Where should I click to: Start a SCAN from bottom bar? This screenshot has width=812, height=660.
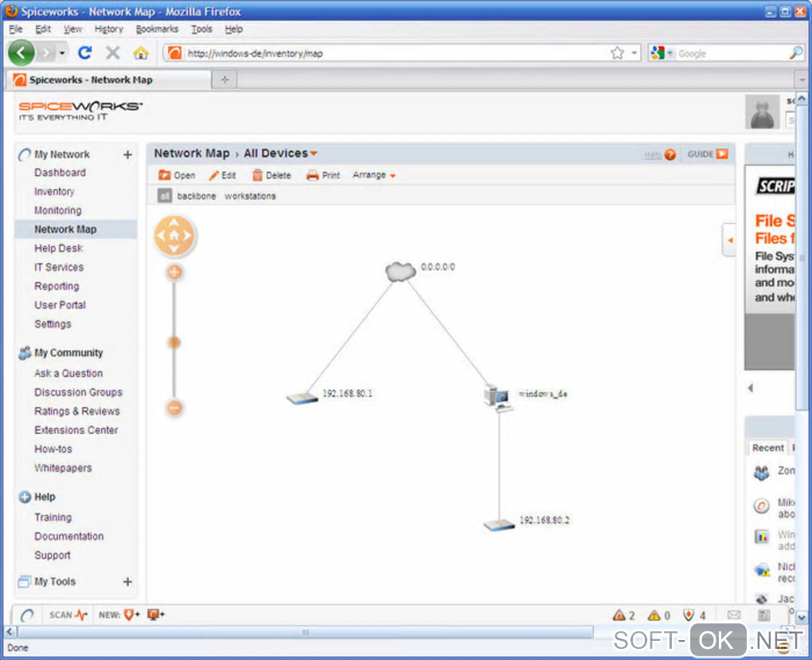(x=68, y=615)
